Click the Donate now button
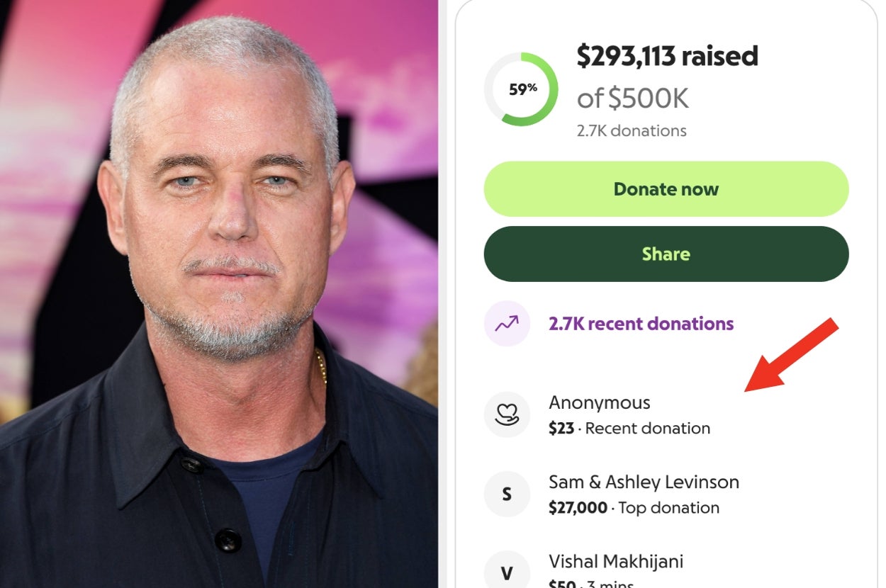The width and height of the screenshot is (886, 588). (x=666, y=189)
